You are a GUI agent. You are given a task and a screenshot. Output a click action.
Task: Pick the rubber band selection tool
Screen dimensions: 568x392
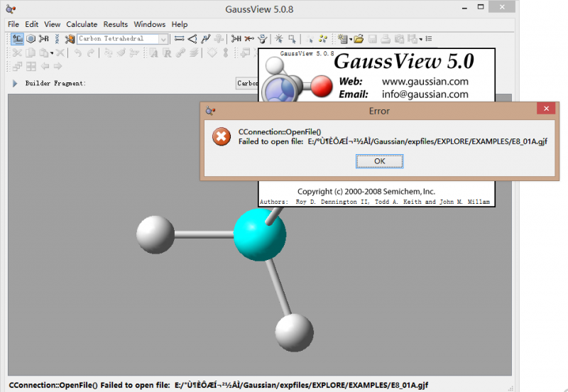292,38
